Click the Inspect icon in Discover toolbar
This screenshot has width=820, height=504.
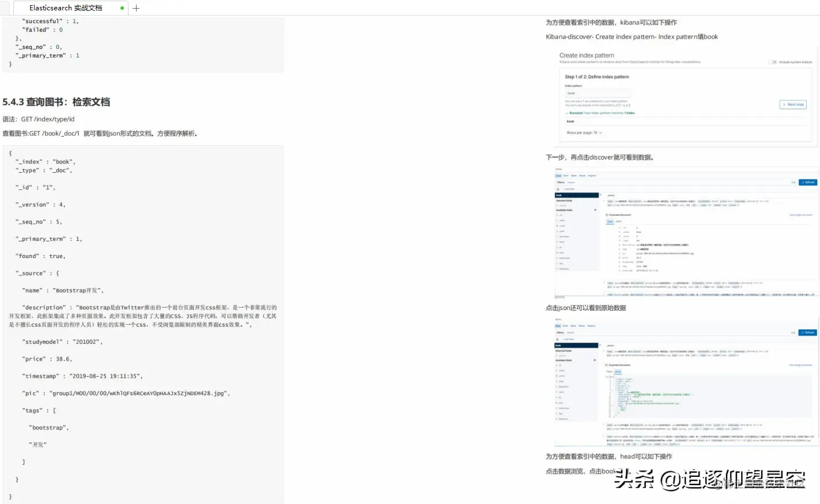(x=592, y=176)
